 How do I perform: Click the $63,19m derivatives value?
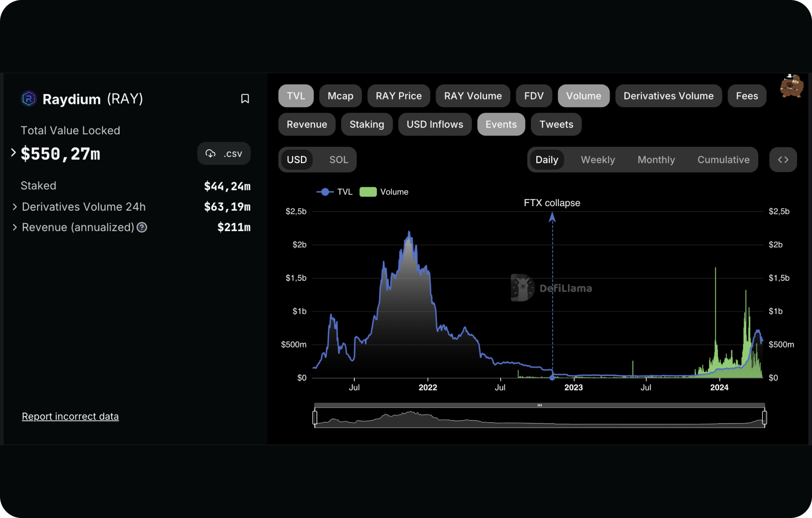(x=227, y=207)
